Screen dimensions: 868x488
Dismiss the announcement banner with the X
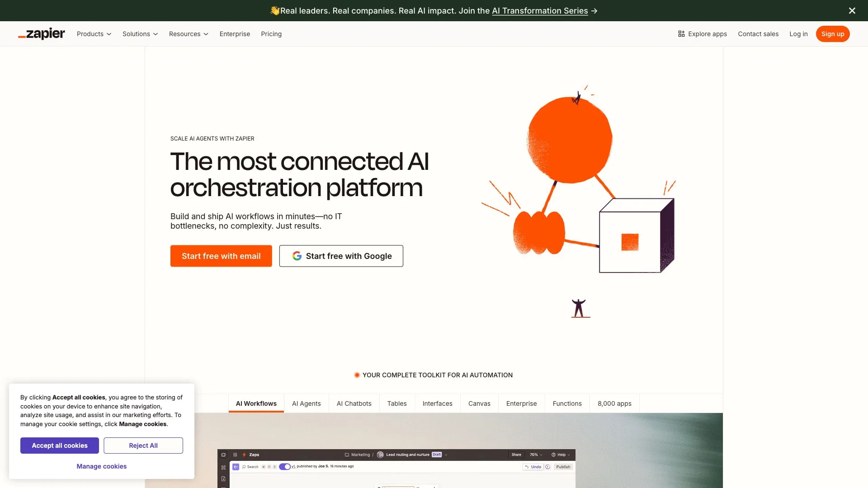click(x=852, y=10)
